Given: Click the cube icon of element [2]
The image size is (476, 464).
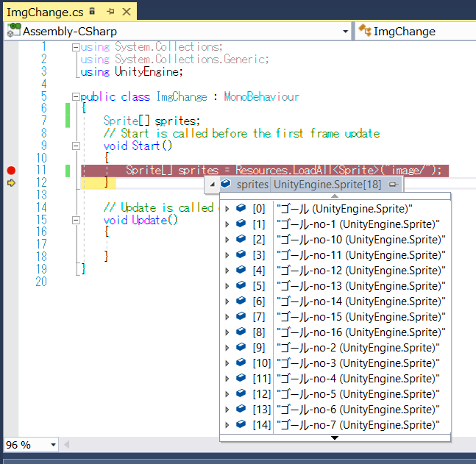Looking at the screenshot, I should tap(241, 238).
